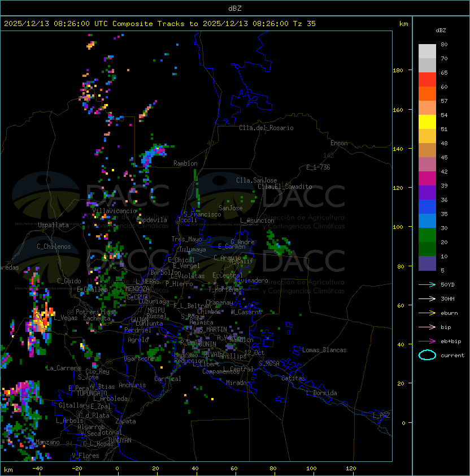Viewport: 470px width, 476px height.
Task: Click the 'eb+bip' legend label
Action: pos(451,341)
